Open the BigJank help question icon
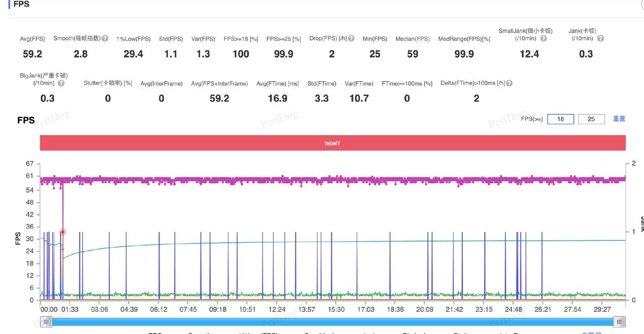Viewport: 644px width, 334px height. coord(61,83)
